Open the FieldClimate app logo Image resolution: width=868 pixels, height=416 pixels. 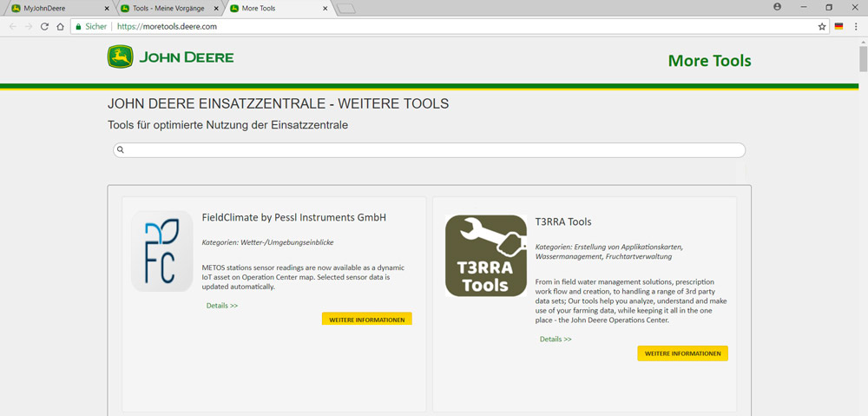pyautogui.click(x=162, y=251)
